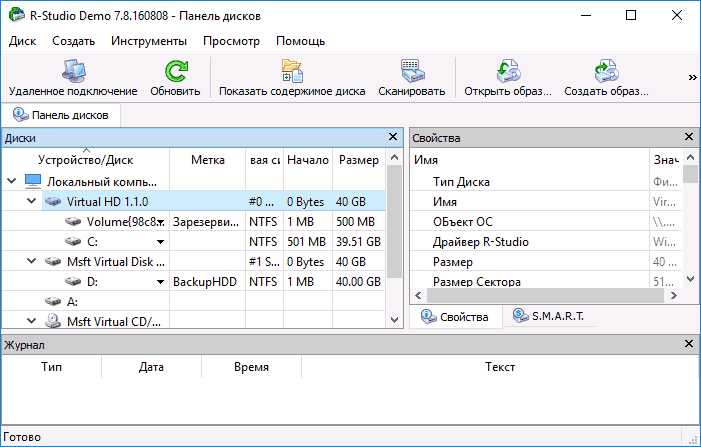
Task: Switch to the S.M.A.R.T. tab
Action: (548, 316)
